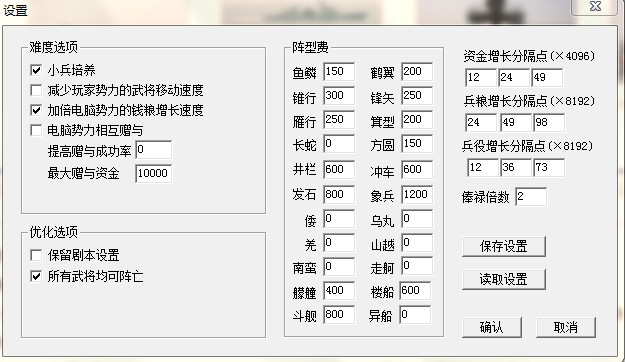Toggle the 小兵培养 checkbox
The height and width of the screenshot is (362, 625).
click(36, 70)
